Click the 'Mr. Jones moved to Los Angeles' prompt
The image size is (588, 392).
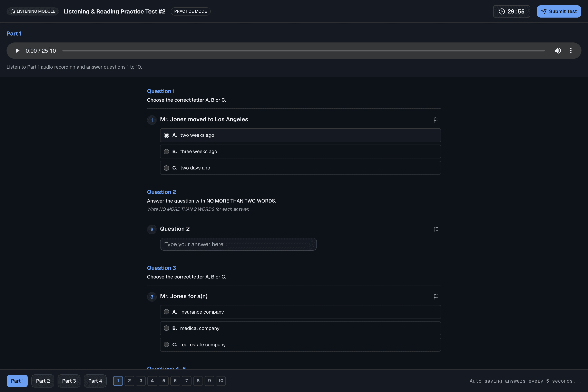click(x=204, y=119)
